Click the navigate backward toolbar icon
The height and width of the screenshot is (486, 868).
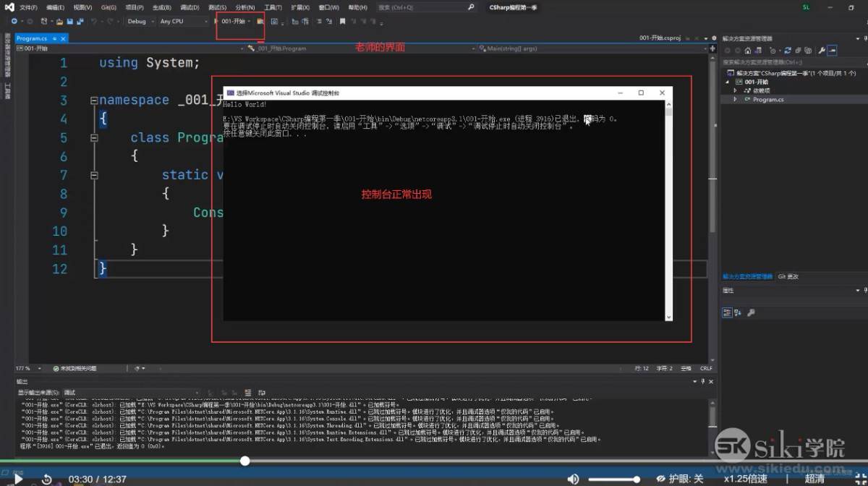(14, 21)
